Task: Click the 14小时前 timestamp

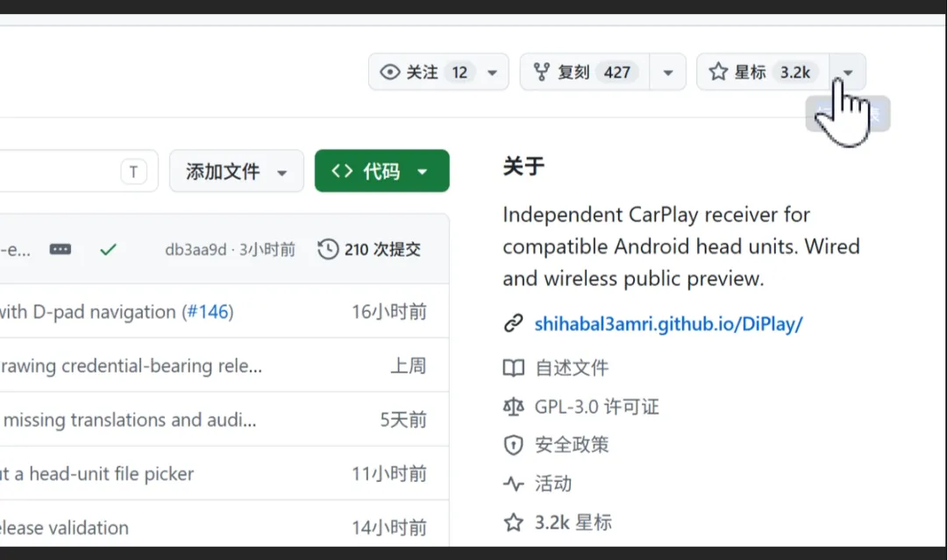Action: 389,528
